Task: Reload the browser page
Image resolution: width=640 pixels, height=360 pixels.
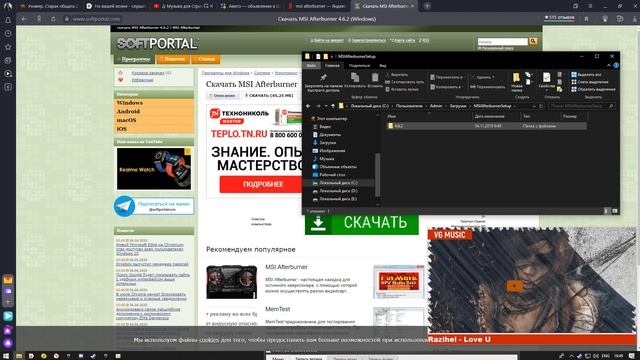Action: (53, 19)
